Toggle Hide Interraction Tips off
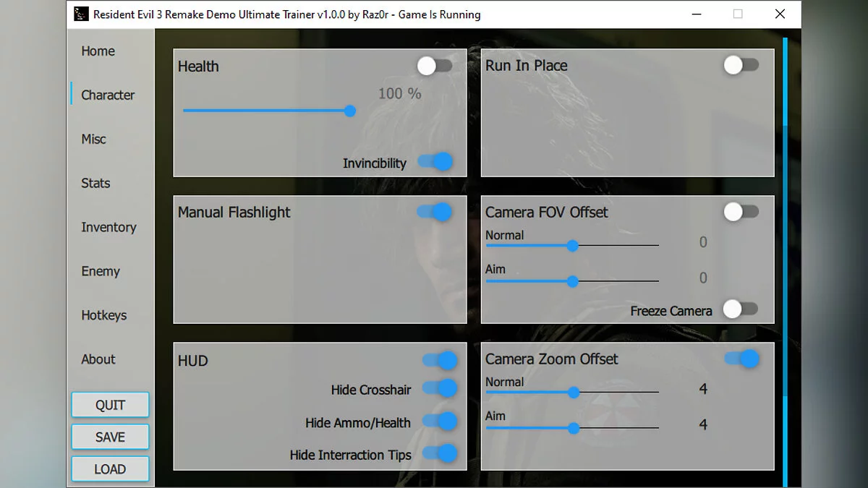The height and width of the screenshot is (488, 868). [440, 453]
